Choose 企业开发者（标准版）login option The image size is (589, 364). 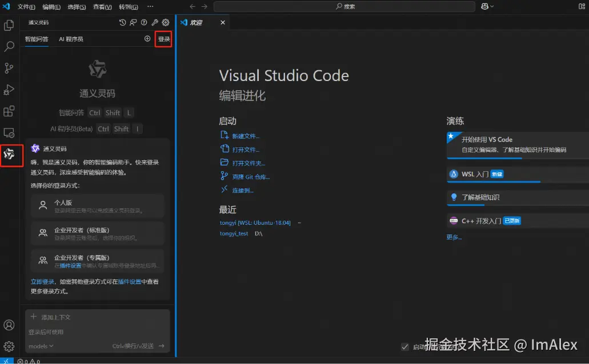tap(97, 233)
